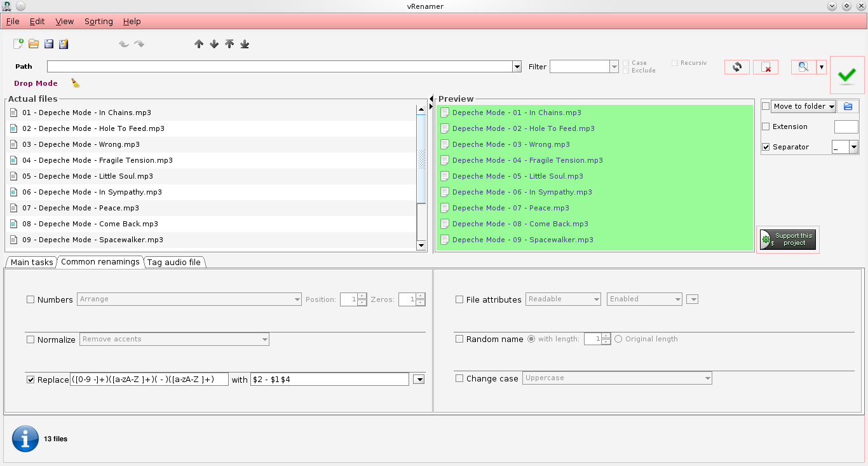Click the save floppy disk icon
This screenshot has width=868, height=466.
point(49,44)
